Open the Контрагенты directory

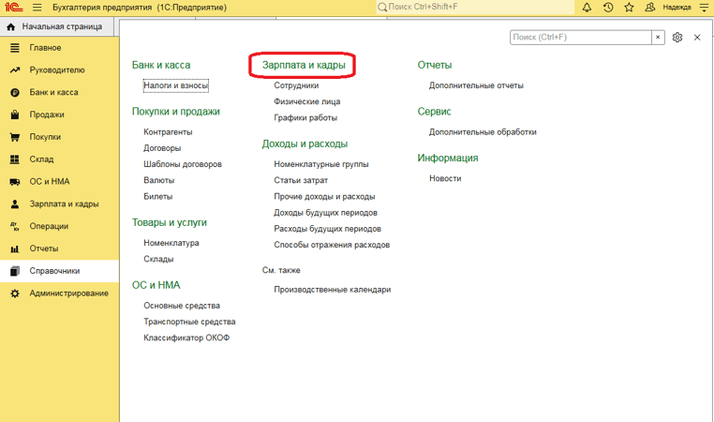[x=168, y=132]
